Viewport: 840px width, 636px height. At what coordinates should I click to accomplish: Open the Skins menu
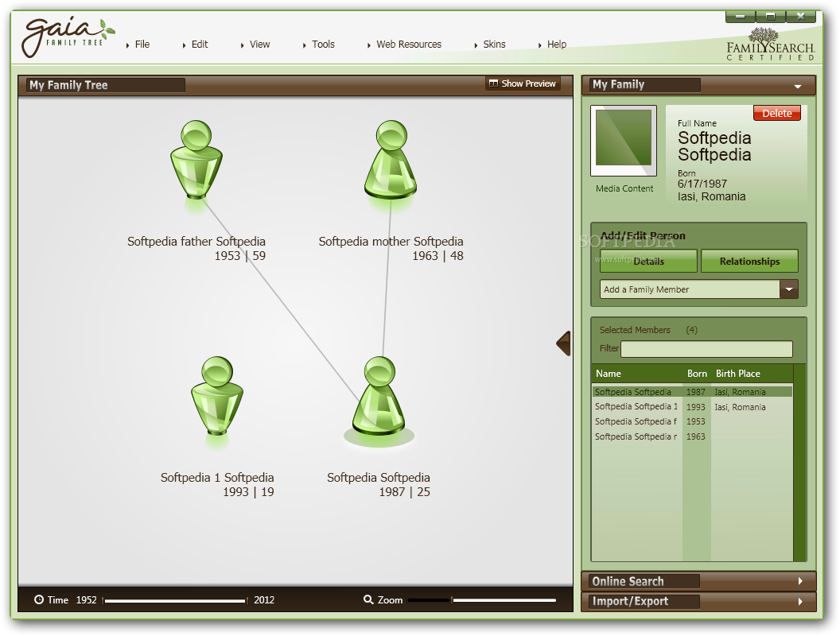494,45
